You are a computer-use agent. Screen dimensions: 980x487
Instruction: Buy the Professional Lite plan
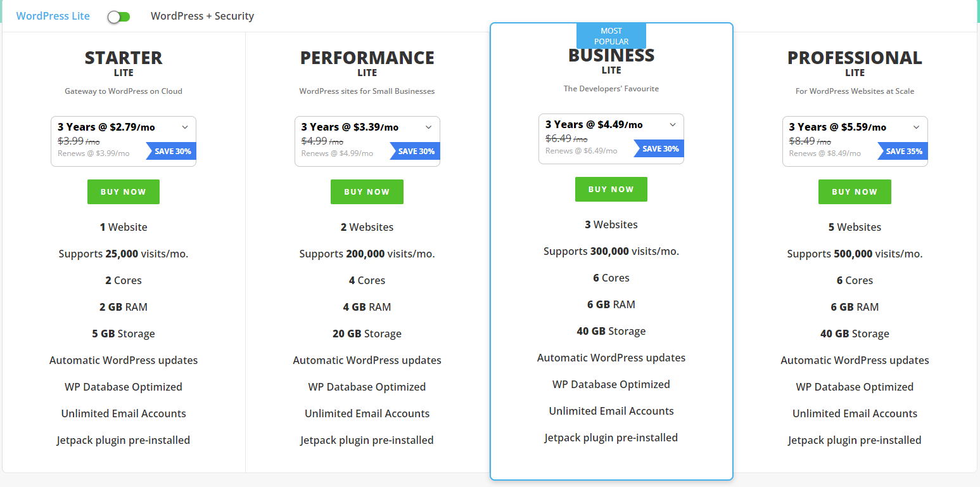pos(855,192)
